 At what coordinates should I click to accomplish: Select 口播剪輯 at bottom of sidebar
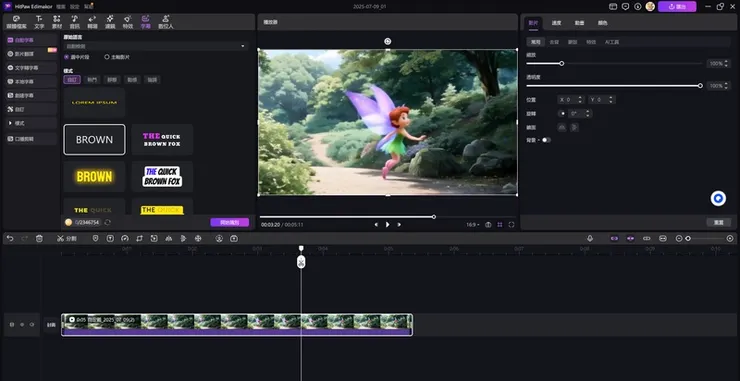point(31,139)
